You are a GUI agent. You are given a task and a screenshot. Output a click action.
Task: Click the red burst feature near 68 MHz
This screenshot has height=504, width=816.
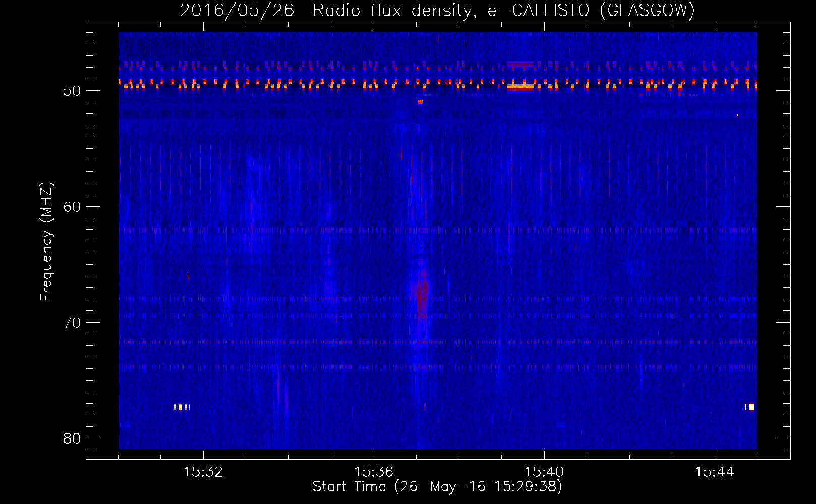[x=422, y=295]
